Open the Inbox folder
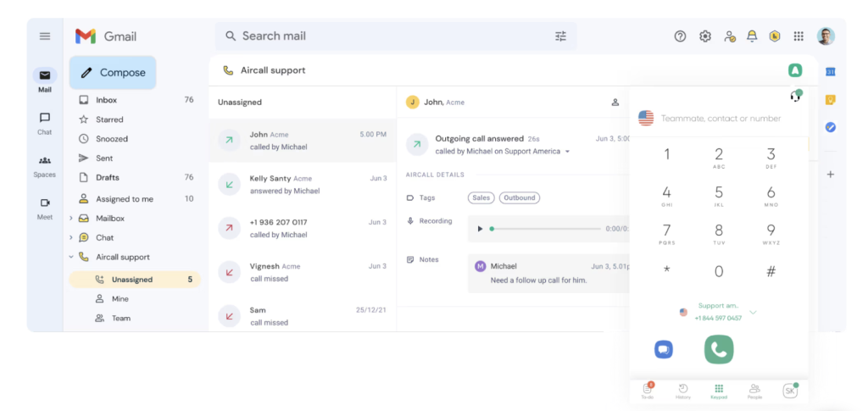Viewport: 868px width, 411px height. (135, 100)
